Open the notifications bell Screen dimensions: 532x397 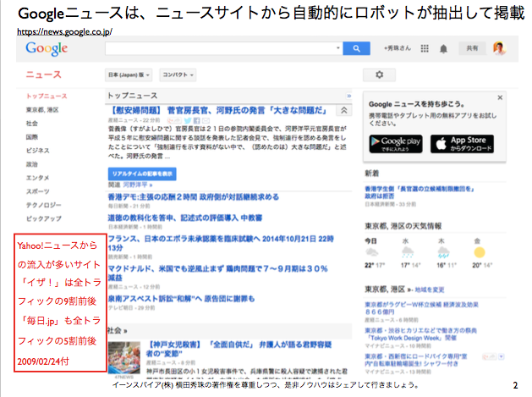[443, 49]
